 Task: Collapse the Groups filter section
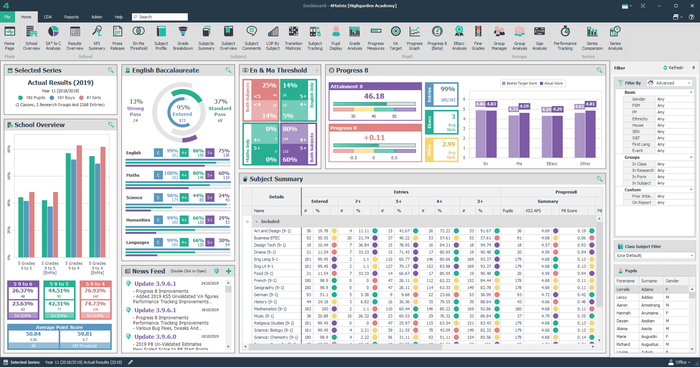[x=691, y=157]
